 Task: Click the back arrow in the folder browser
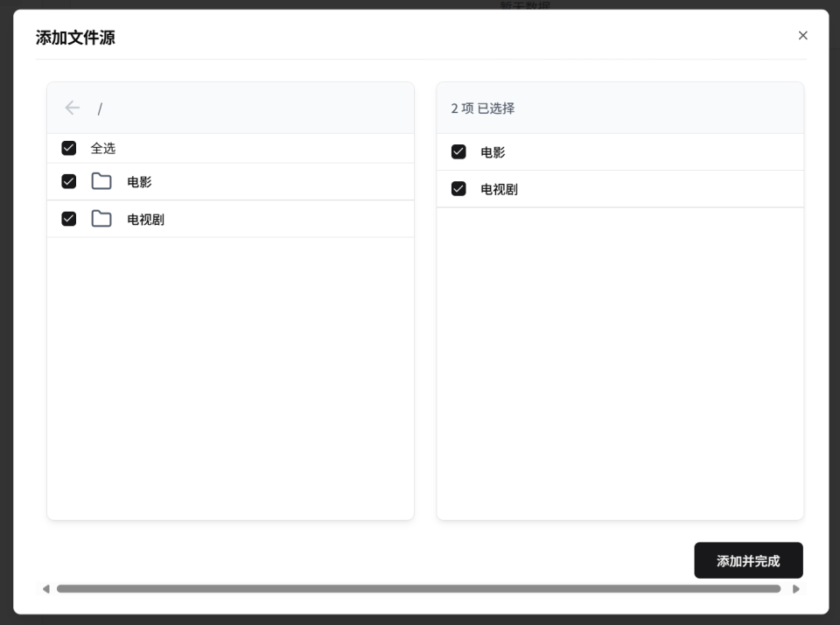tap(73, 108)
